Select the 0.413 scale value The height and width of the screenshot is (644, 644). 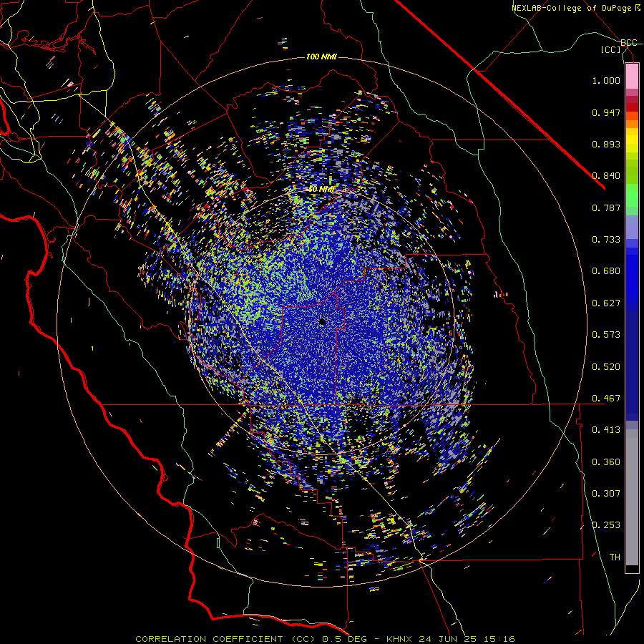click(606, 430)
